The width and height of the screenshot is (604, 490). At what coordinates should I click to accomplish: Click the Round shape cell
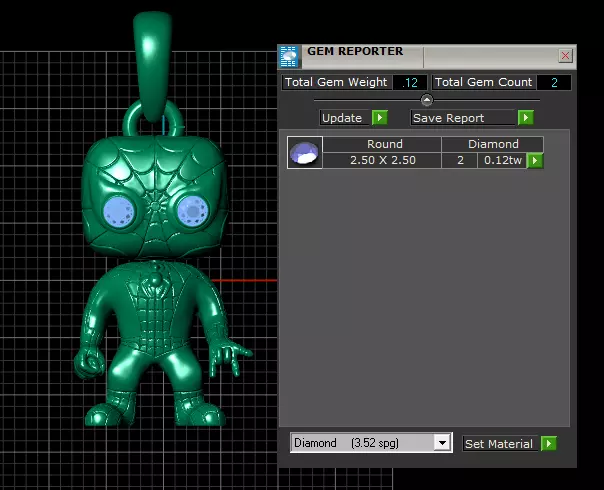(382, 144)
